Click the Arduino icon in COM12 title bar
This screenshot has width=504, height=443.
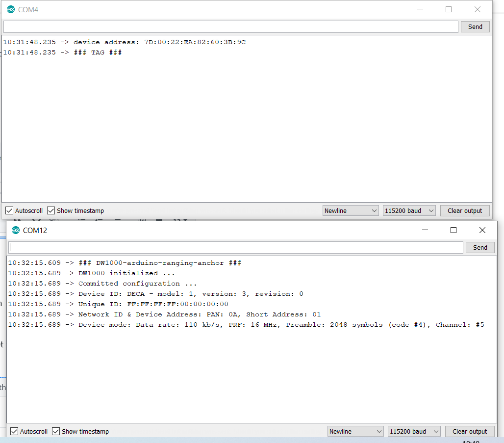15,230
